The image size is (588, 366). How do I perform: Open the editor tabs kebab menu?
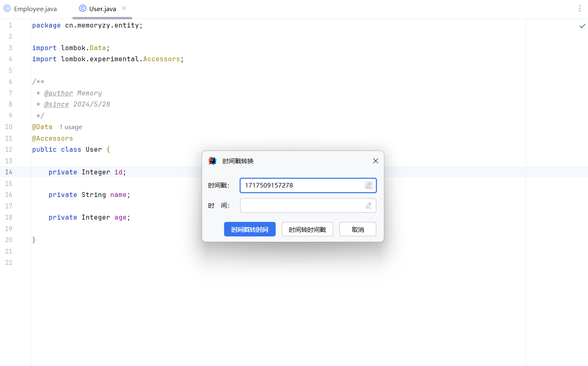pos(579,9)
